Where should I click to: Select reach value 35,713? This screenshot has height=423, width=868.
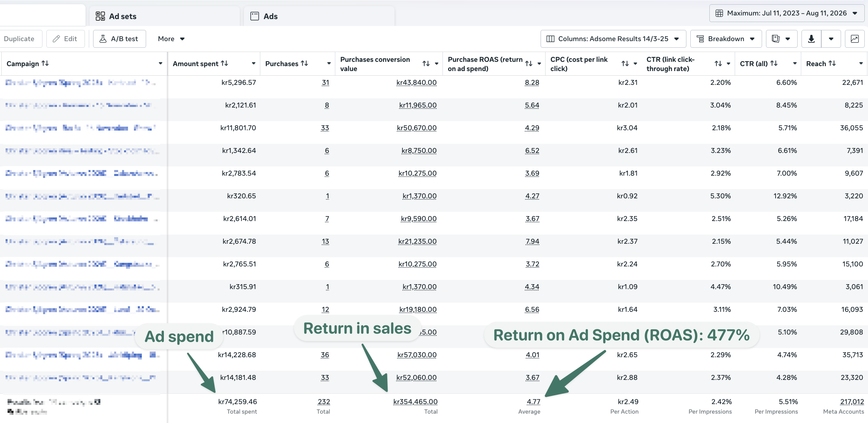click(x=851, y=355)
